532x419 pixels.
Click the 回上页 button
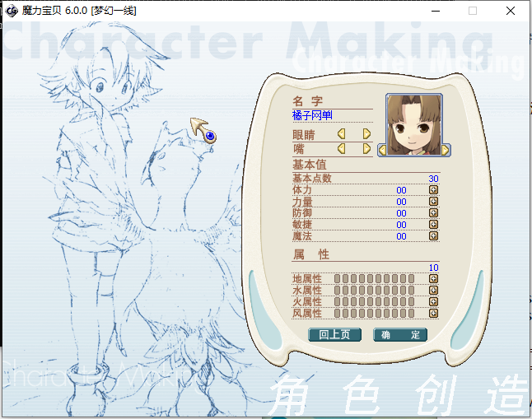(x=334, y=335)
